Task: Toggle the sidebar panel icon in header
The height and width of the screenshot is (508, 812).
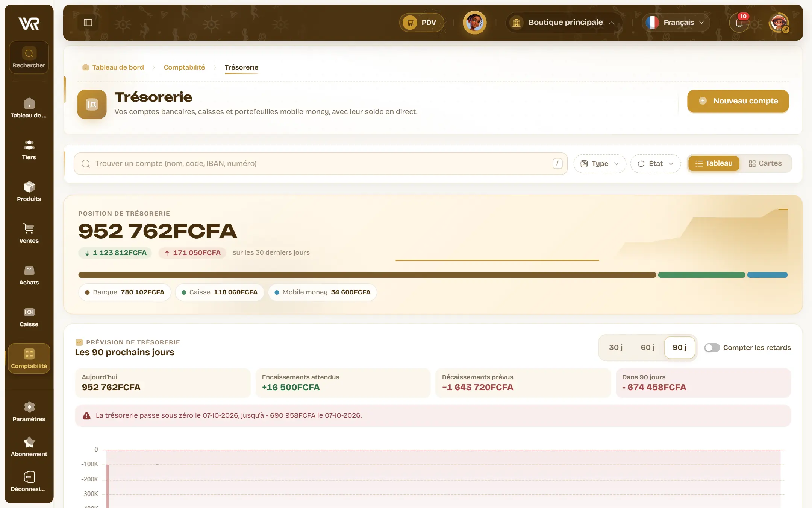Action: click(x=88, y=23)
